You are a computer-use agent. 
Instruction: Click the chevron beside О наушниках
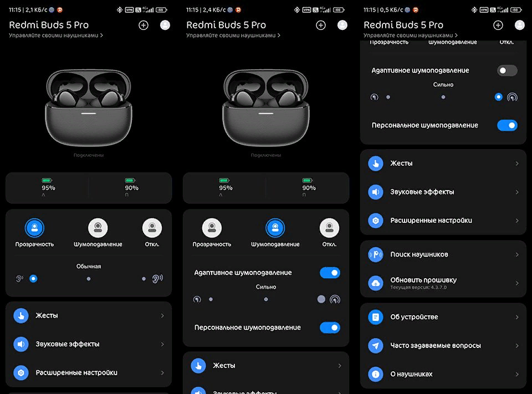pos(517,374)
